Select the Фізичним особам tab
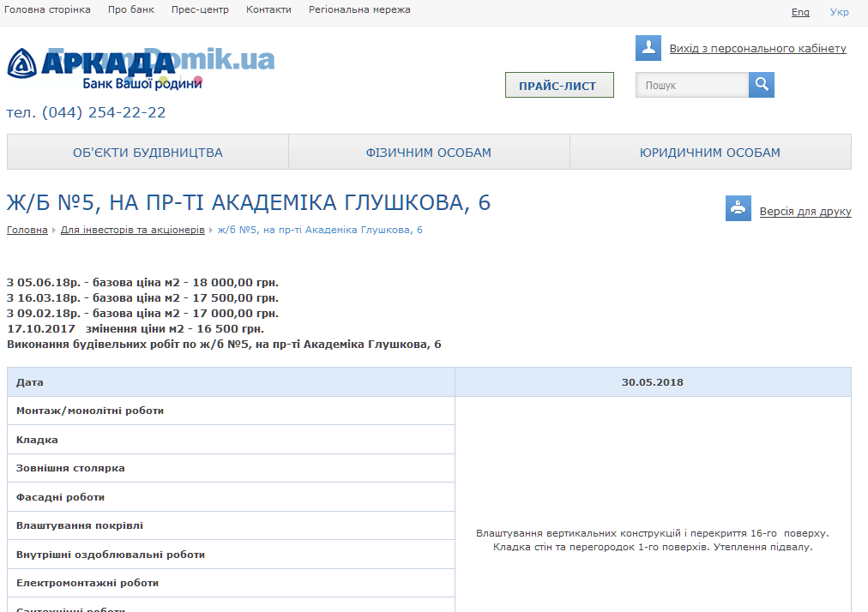868x612 pixels. tap(429, 153)
